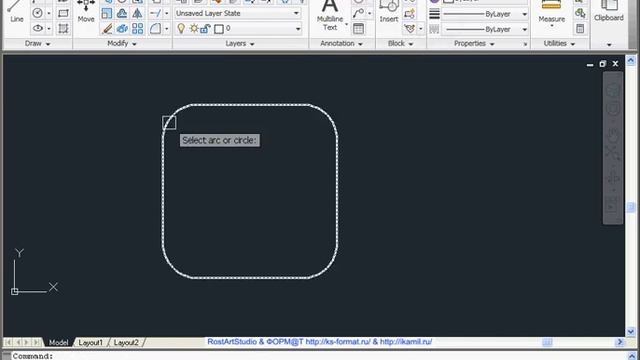This screenshot has width=640, height=360.
Task: Go to last layout tab arrow
Action: pyautogui.click(x=36, y=342)
